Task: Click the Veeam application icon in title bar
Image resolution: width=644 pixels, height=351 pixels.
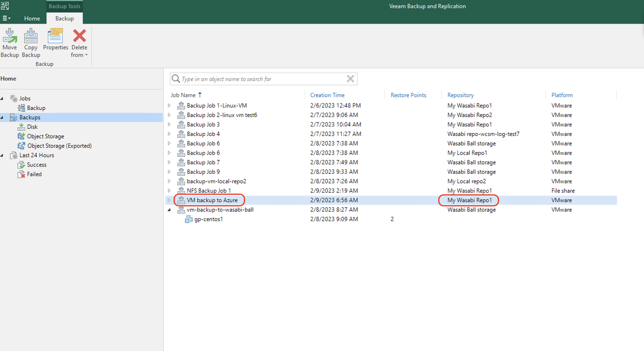Action: point(5,5)
